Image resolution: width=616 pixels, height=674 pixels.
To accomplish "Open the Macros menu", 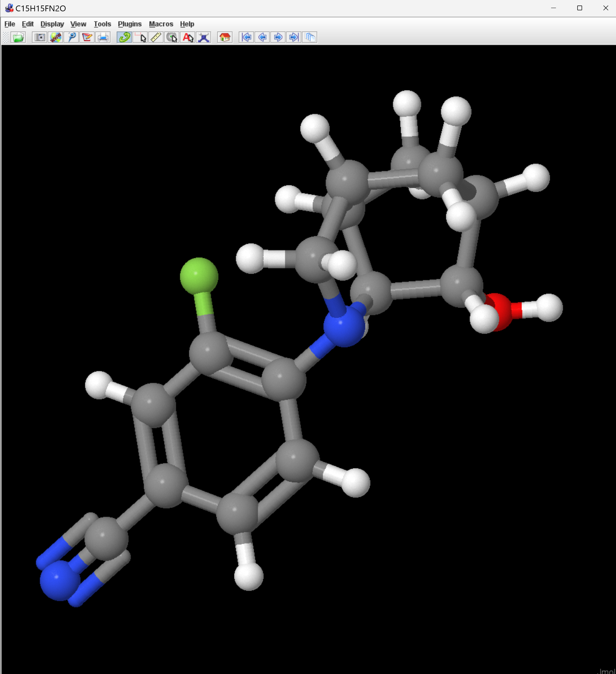I will coord(161,24).
